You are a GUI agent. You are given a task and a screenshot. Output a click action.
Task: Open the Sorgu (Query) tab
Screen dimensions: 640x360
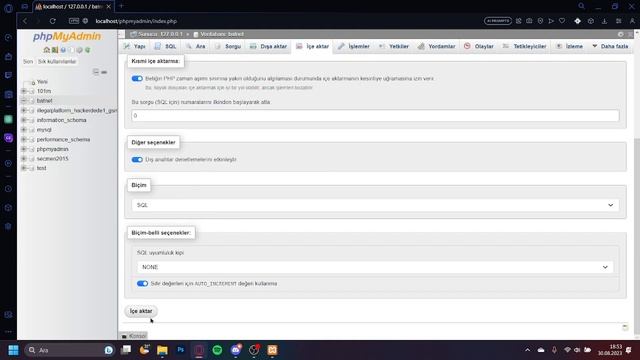[228, 47]
